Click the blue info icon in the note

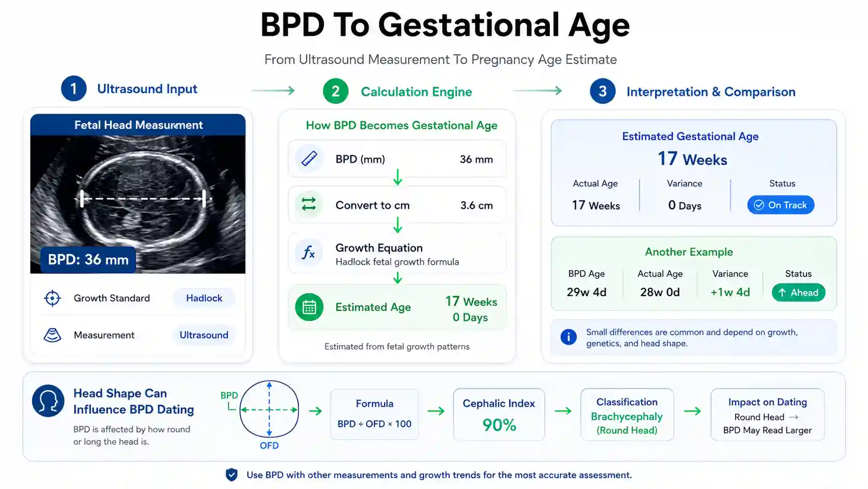(x=568, y=337)
